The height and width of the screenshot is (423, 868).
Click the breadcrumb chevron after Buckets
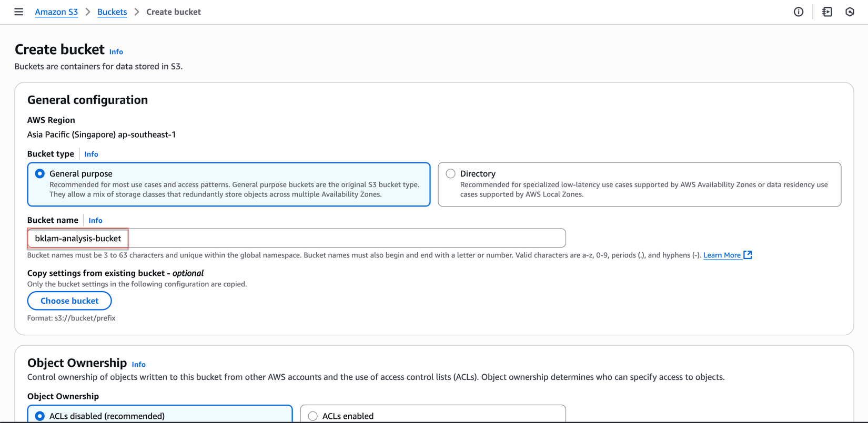(137, 12)
